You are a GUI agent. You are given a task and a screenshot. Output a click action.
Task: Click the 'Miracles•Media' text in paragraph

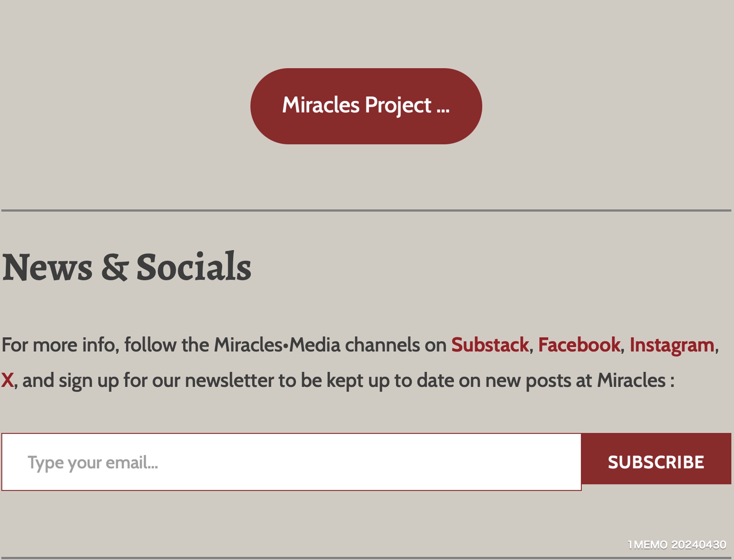pyautogui.click(x=277, y=345)
